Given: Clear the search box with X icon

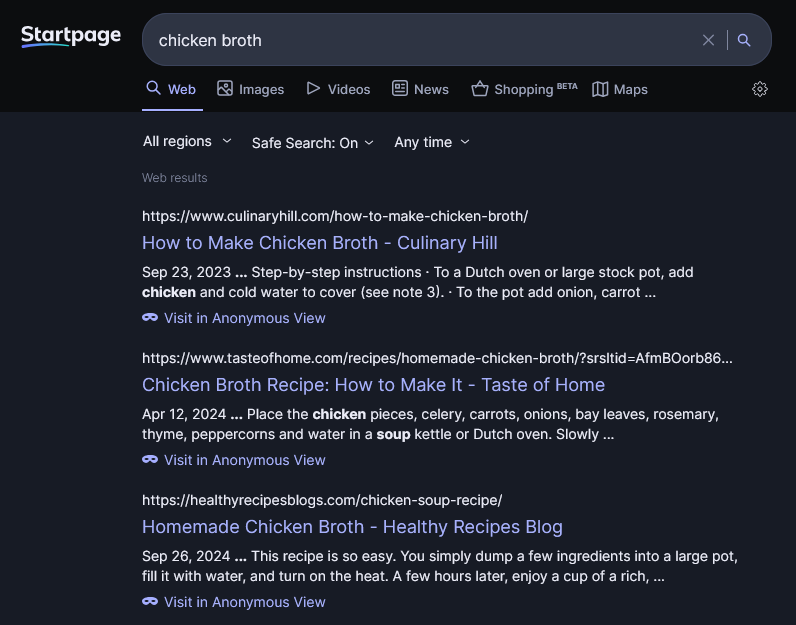Looking at the screenshot, I should tap(708, 40).
